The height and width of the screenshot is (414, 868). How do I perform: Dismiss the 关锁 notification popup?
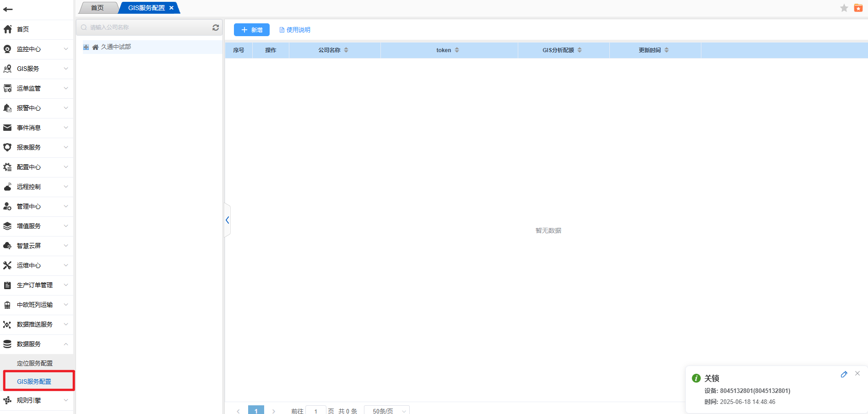pos(857,374)
